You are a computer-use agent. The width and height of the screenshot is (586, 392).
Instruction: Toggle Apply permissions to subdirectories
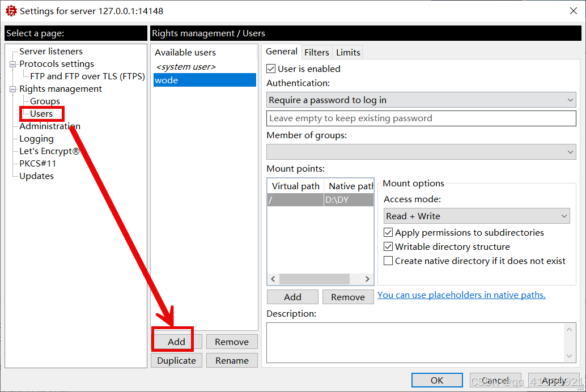388,233
